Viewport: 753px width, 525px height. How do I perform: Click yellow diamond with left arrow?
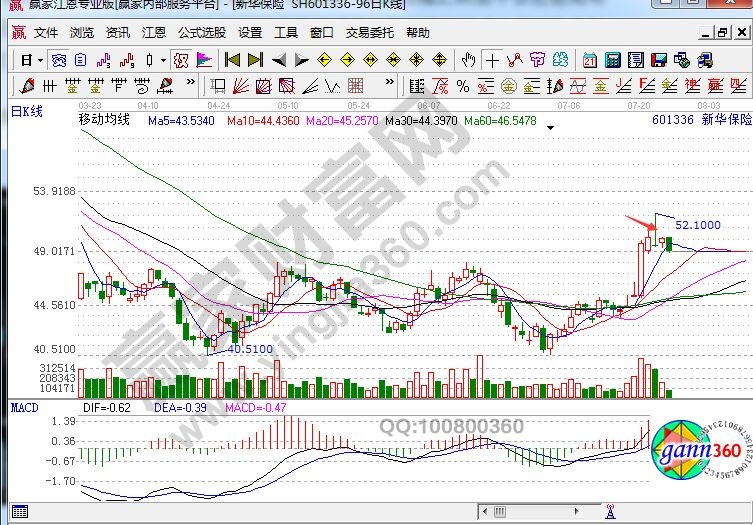tap(325, 61)
